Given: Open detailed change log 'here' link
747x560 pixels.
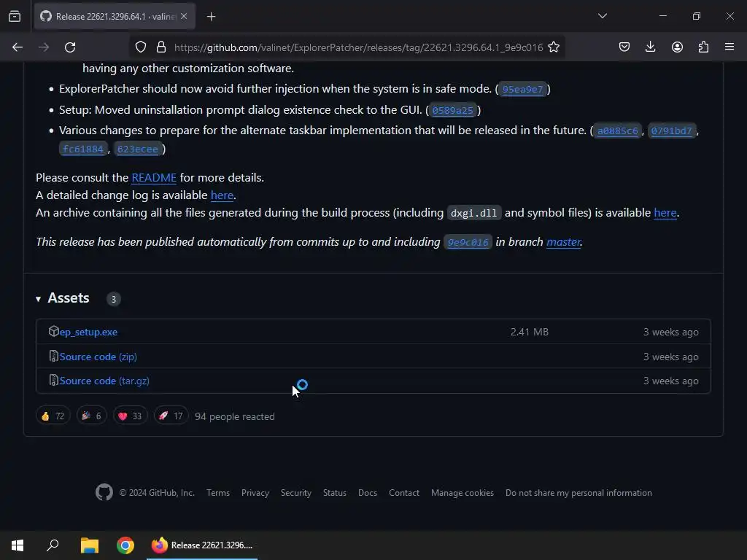Looking at the screenshot, I should point(222,195).
